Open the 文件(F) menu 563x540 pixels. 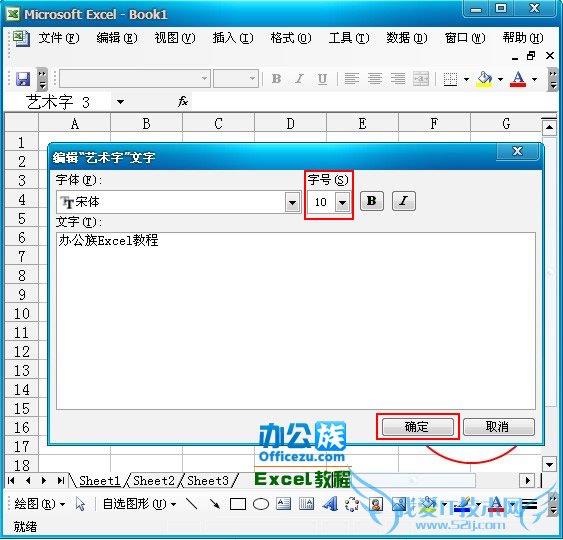coord(59,38)
